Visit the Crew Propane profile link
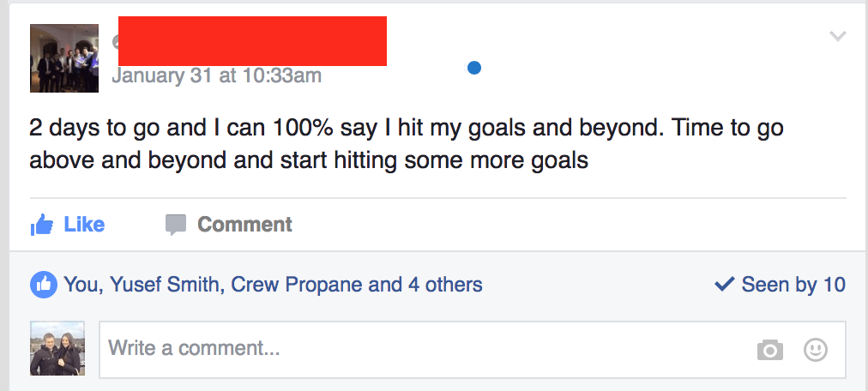The height and width of the screenshot is (391, 868). click(297, 285)
